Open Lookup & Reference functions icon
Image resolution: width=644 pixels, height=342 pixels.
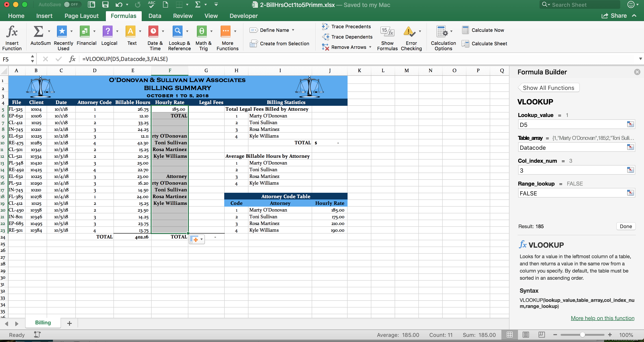177,32
